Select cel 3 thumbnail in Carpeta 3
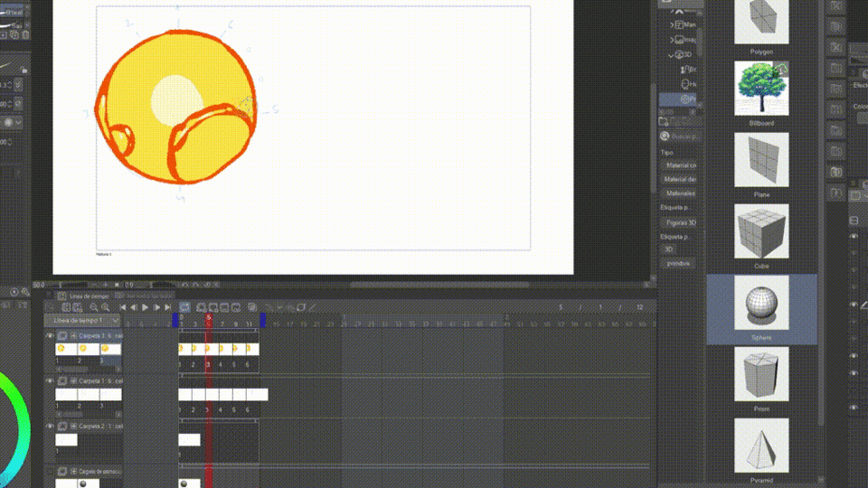Viewport: 868px width, 488px height. (x=110, y=349)
